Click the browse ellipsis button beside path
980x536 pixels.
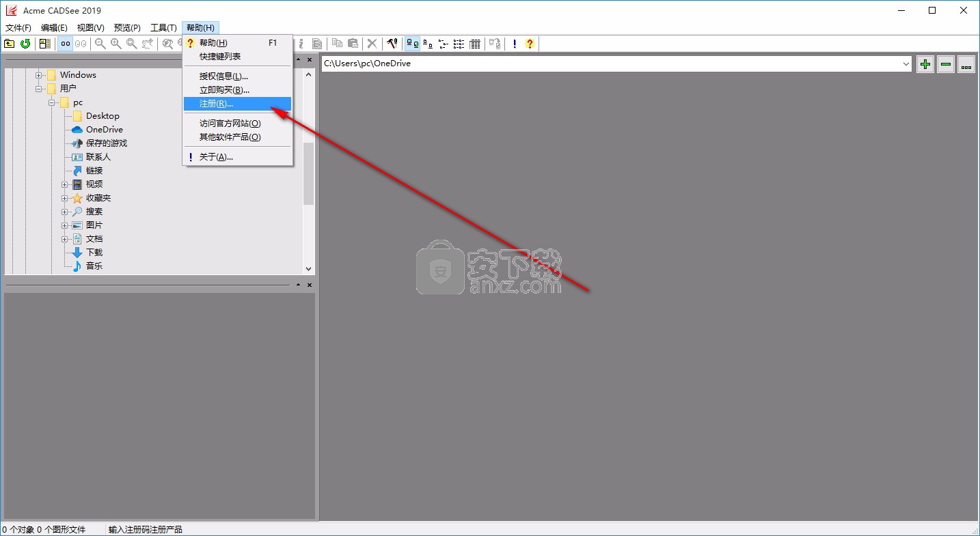(966, 64)
